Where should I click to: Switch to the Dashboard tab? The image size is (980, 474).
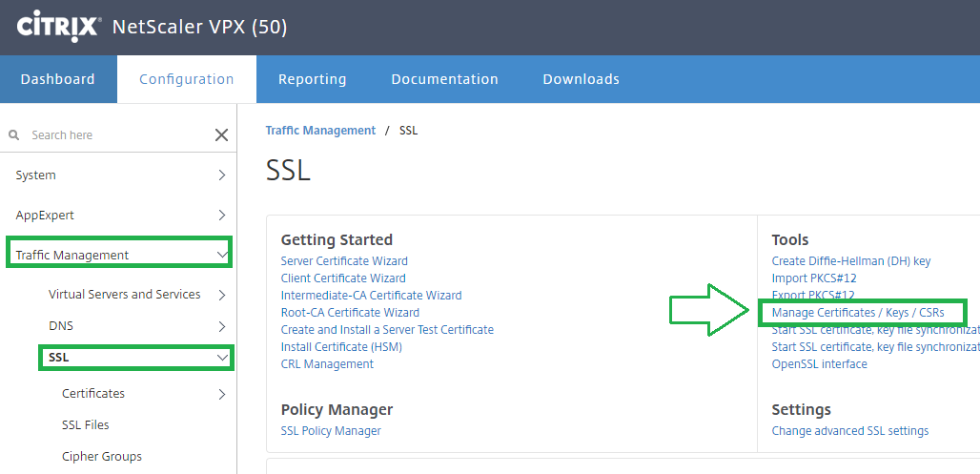58,79
